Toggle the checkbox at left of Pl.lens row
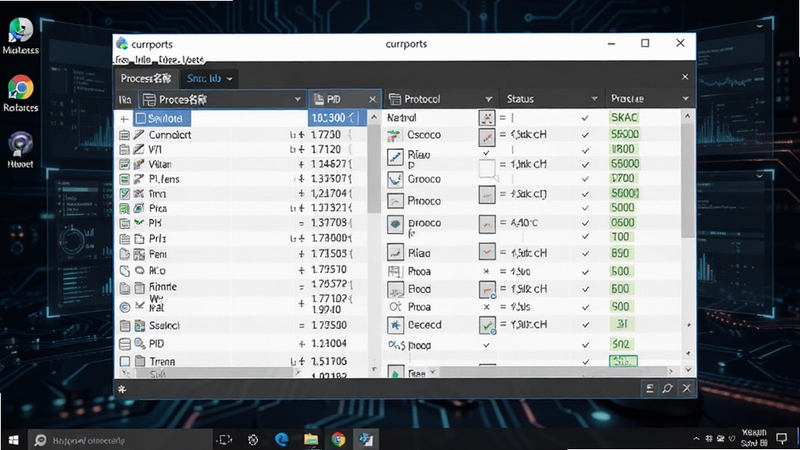 click(x=124, y=179)
